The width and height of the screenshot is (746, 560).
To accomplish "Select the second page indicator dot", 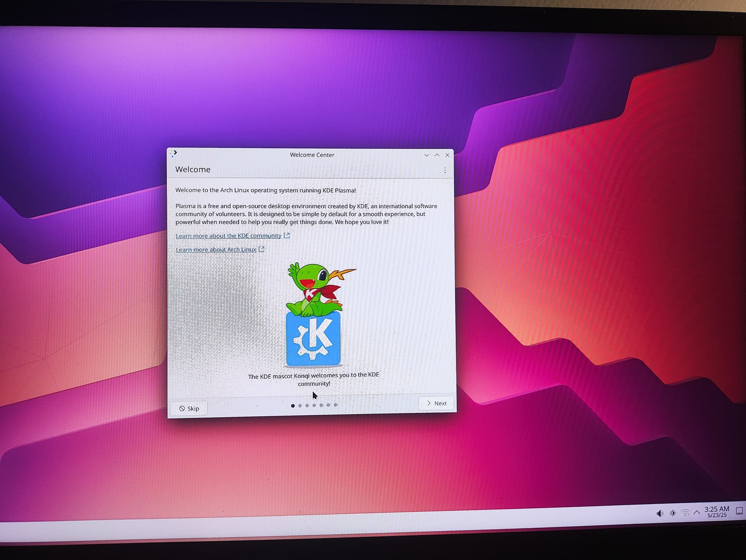I will click(x=300, y=406).
